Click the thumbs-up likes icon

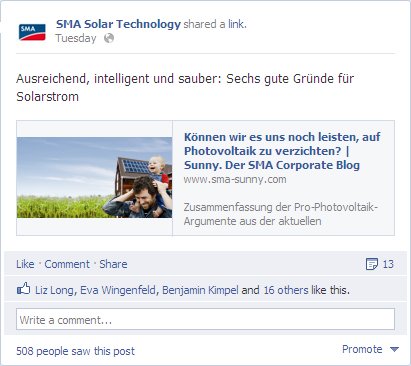23,289
